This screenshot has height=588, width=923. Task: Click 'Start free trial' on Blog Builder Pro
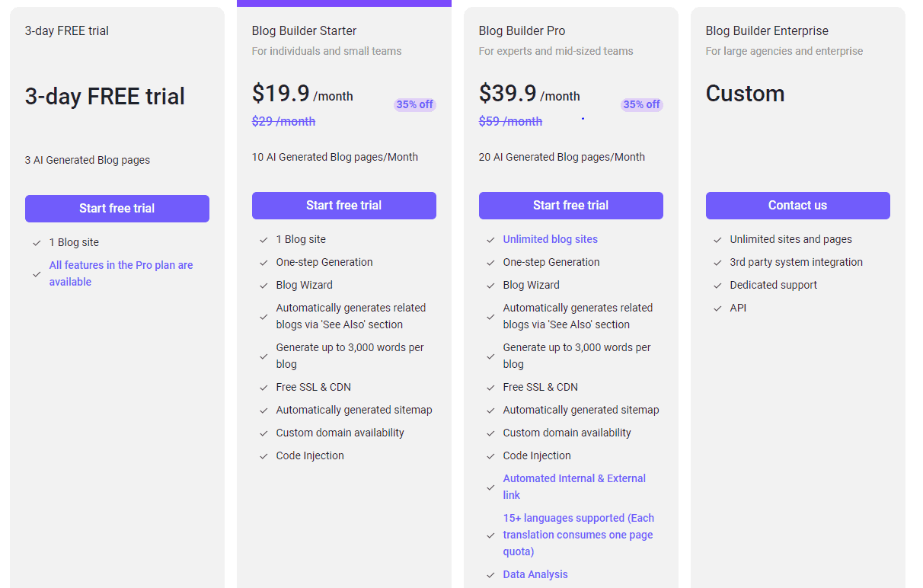pos(570,205)
